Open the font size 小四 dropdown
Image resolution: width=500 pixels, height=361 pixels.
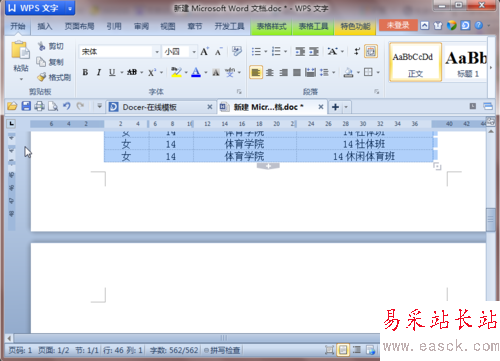[x=194, y=52]
